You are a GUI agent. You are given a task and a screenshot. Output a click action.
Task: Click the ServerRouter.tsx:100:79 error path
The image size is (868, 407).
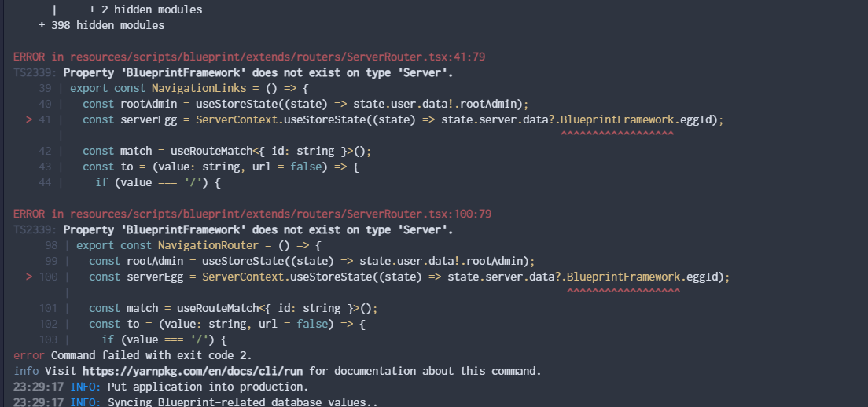click(281, 214)
